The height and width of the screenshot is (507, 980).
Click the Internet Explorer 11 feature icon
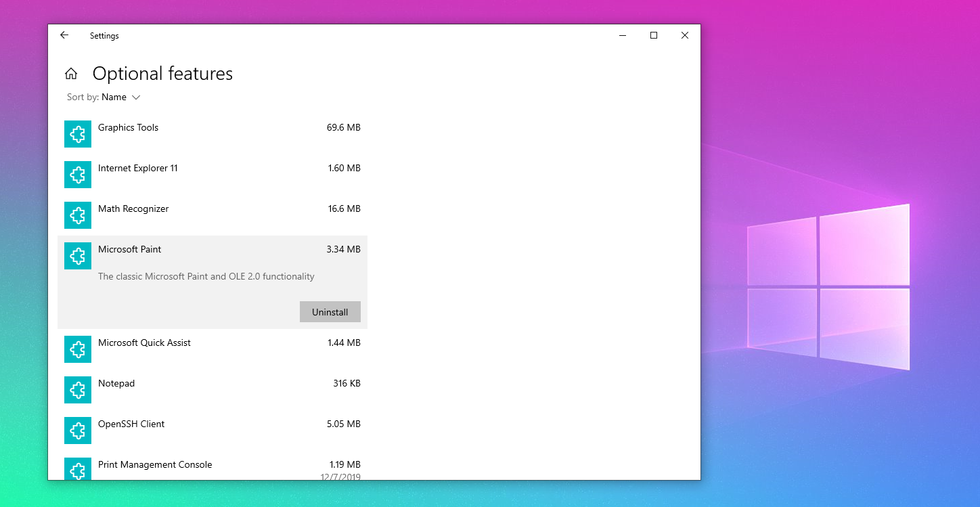(x=78, y=175)
